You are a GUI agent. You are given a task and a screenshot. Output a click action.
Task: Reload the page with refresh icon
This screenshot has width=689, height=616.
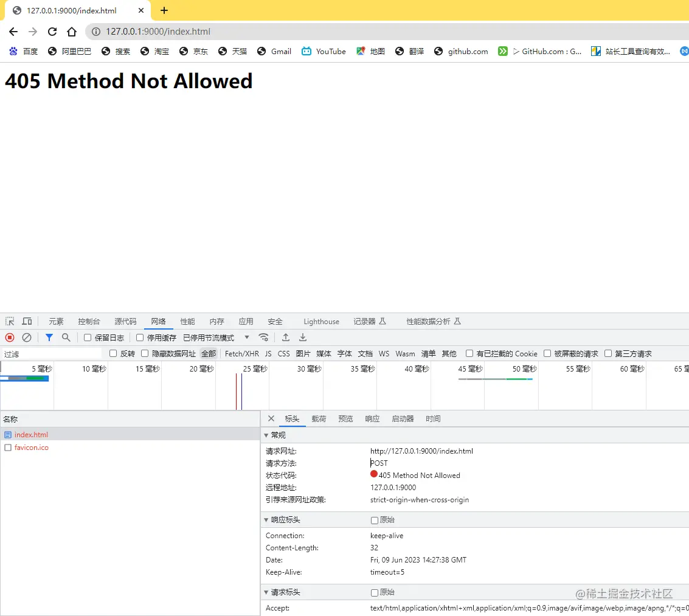(x=52, y=32)
